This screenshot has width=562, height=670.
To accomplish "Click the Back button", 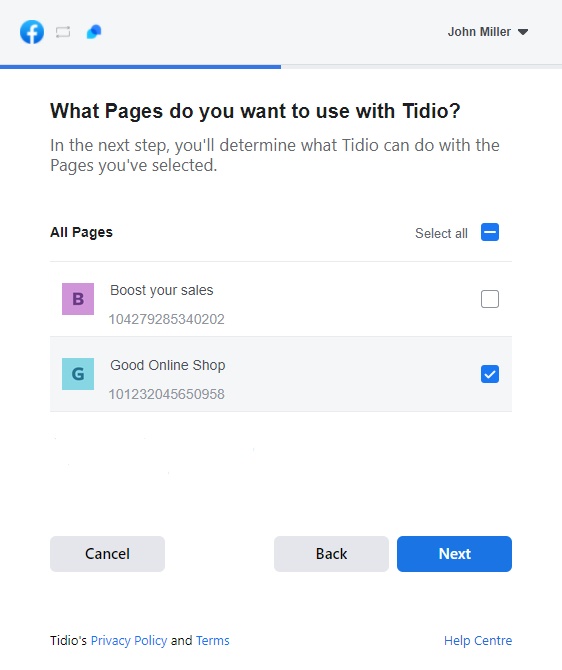I will coord(331,554).
